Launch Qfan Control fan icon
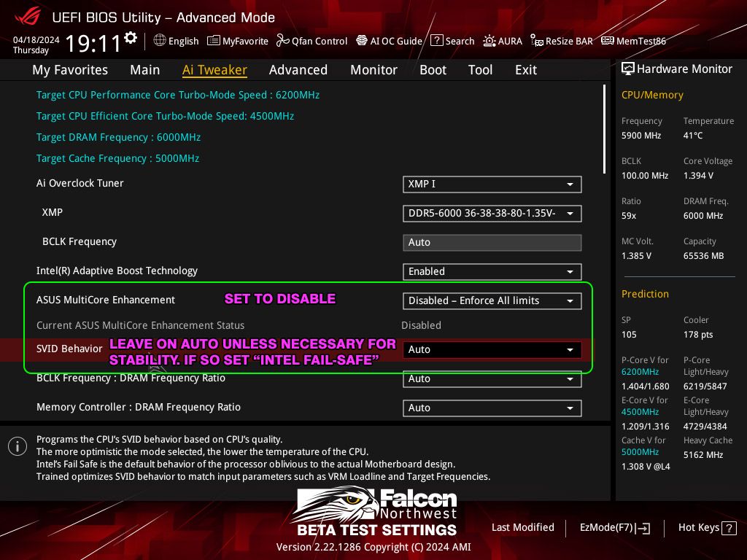The image size is (747, 560). click(282, 41)
